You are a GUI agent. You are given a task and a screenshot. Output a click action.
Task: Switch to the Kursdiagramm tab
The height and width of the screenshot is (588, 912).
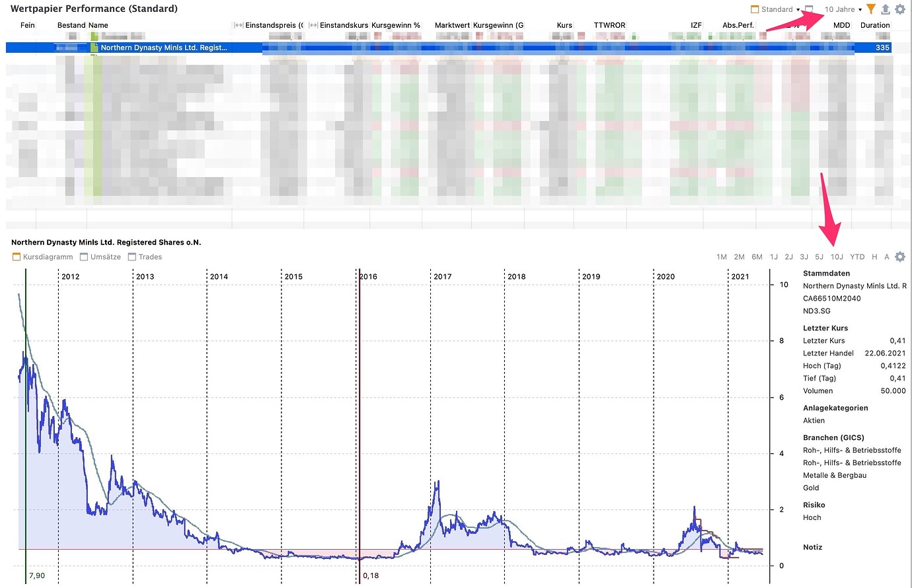pyautogui.click(x=43, y=257)
